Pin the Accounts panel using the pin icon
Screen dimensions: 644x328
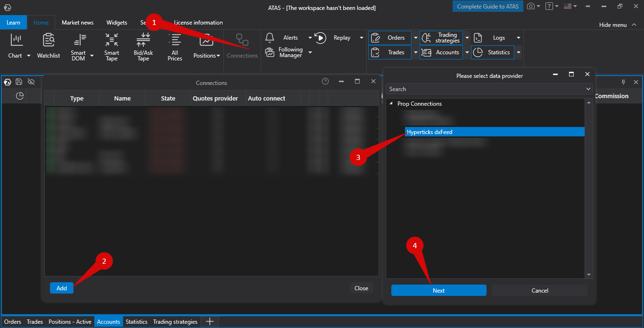click(x=623, y=82)
